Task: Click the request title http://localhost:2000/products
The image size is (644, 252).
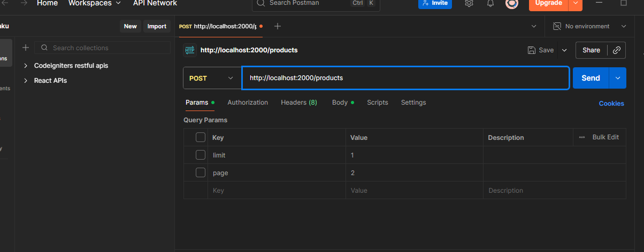Action: pos(249,50)
